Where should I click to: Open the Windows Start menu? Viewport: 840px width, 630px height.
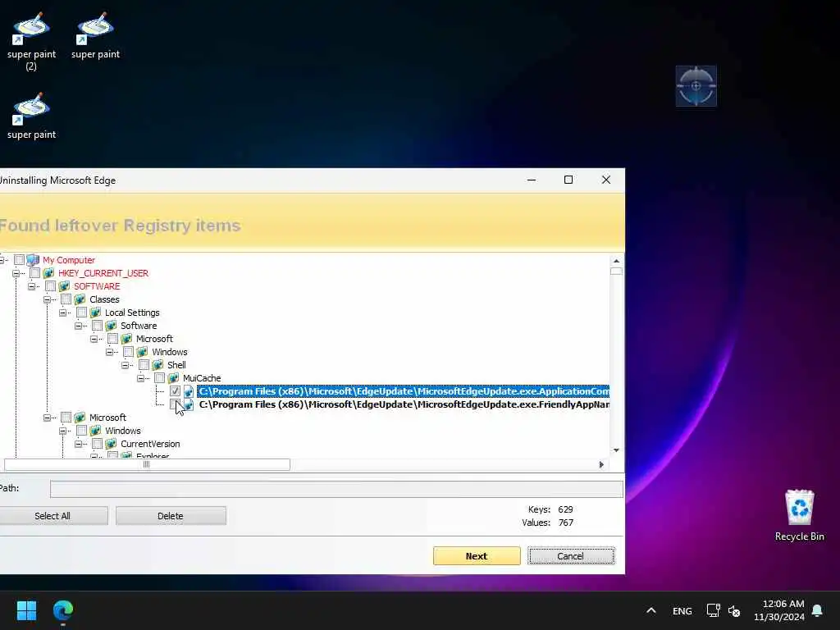coord(26,610)
